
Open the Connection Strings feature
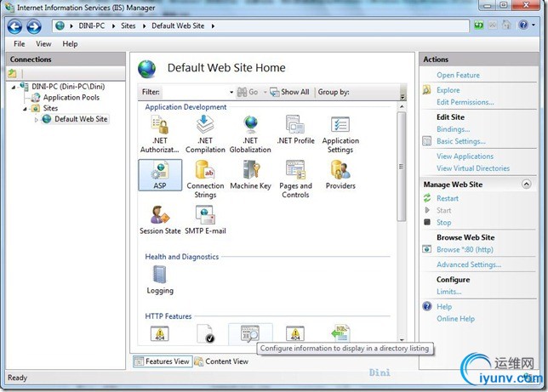tap(205, 179)
